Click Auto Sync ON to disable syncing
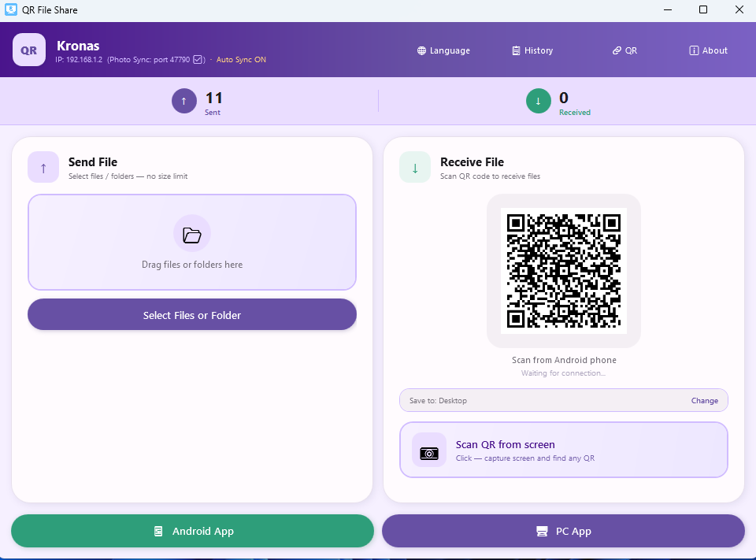 [241, 58]
